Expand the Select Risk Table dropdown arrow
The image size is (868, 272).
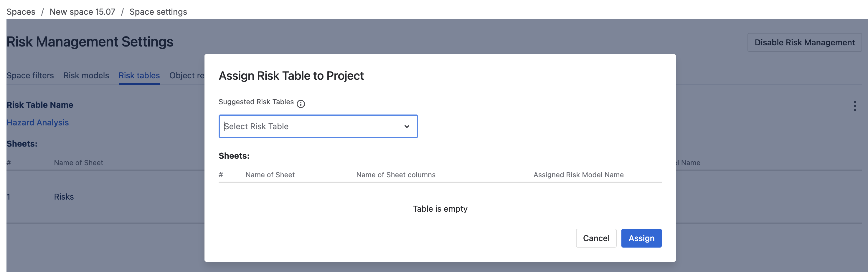click(x=407, y=127)
